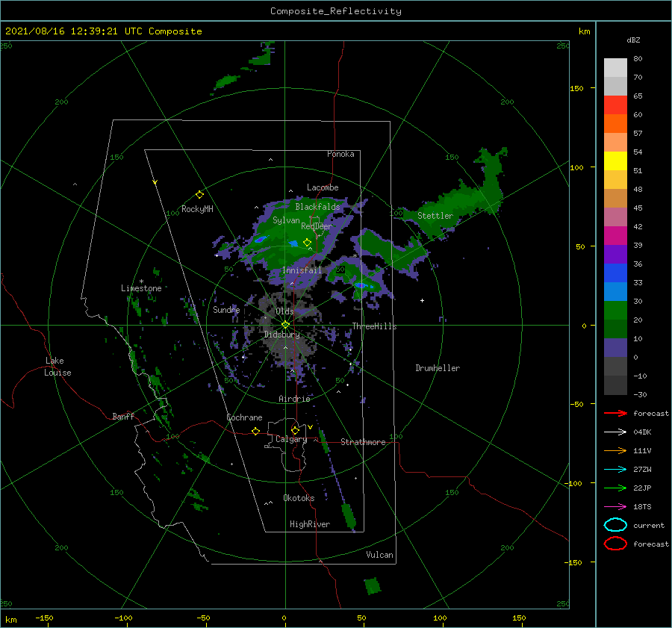Click the Vulcan city label
Image resolution: width=672 pixels, height=628 pixels.
pyautogui.click(x=379, y=555)
